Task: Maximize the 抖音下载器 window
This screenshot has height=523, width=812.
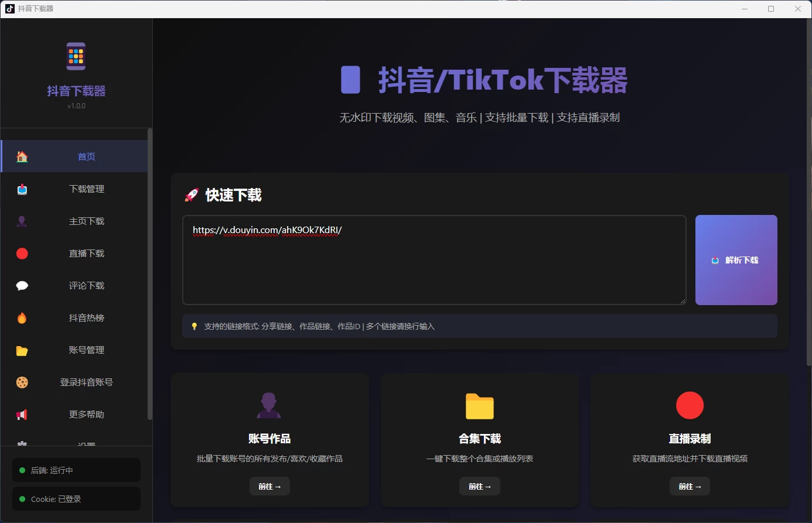Action: tap(771, 9)
